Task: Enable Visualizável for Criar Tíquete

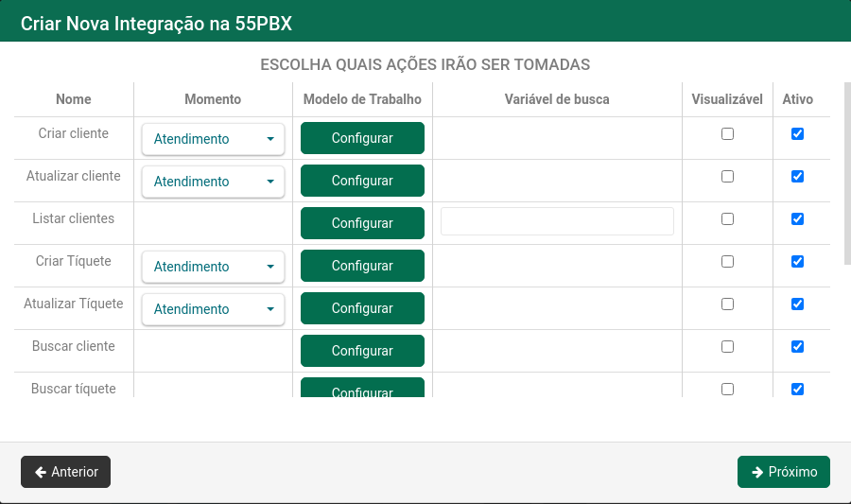Action: coord(727,262)
